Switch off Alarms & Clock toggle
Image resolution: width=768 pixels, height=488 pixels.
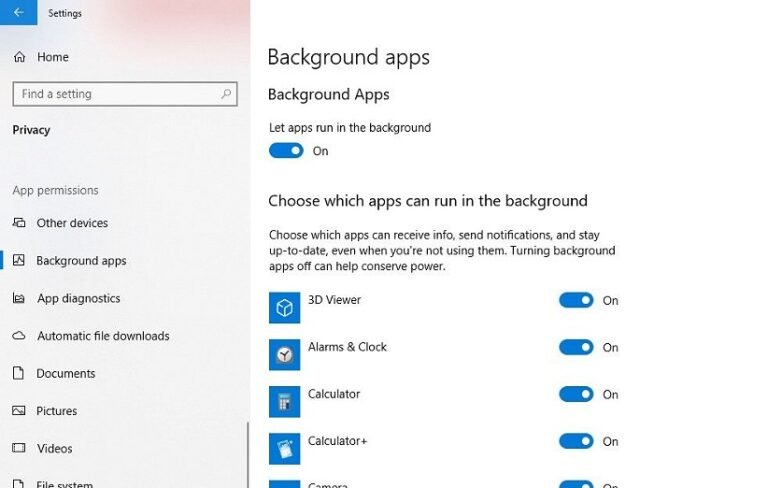[576, 347]
